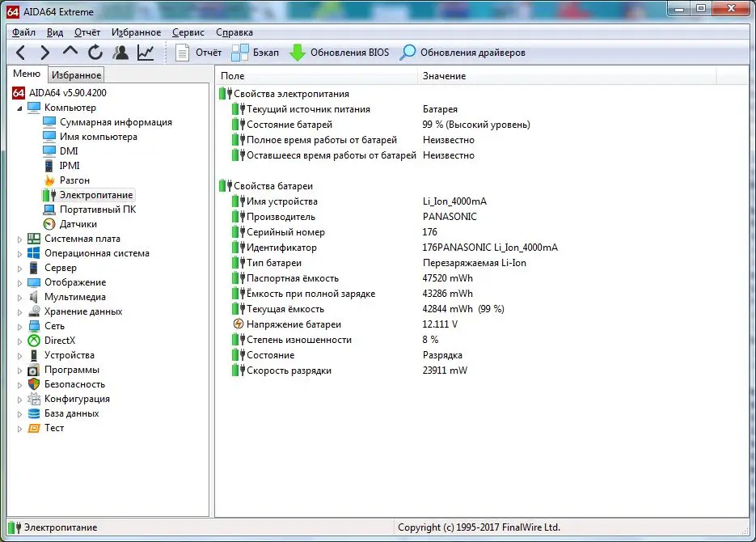Select the Программы tree item

(x=72, y=370)
